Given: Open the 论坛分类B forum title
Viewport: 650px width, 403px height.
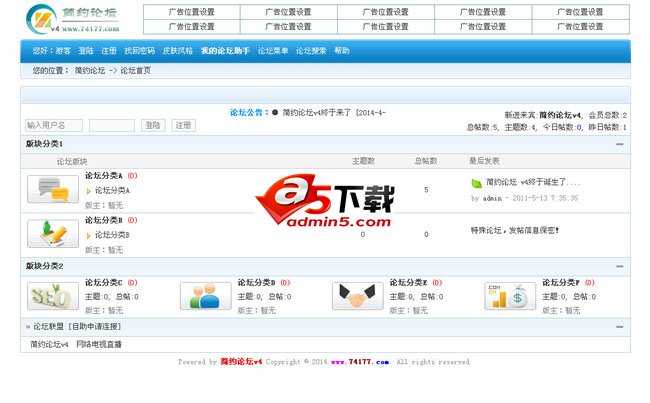Looking at the screenshot, I should tap(104, 220).
